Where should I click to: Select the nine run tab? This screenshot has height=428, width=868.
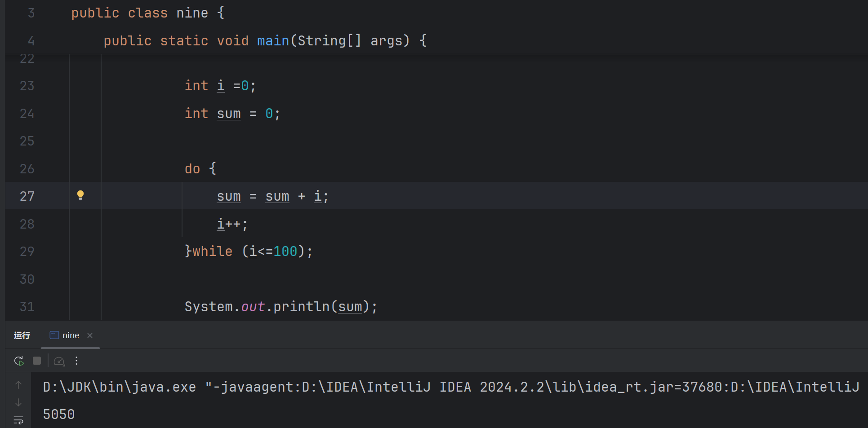(x=71, y=335)
